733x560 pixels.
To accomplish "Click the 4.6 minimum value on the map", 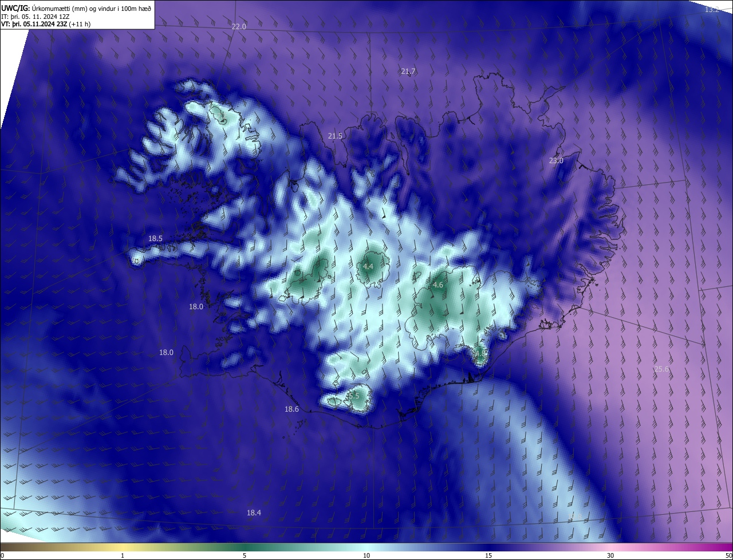I will [x=438, y=285].
